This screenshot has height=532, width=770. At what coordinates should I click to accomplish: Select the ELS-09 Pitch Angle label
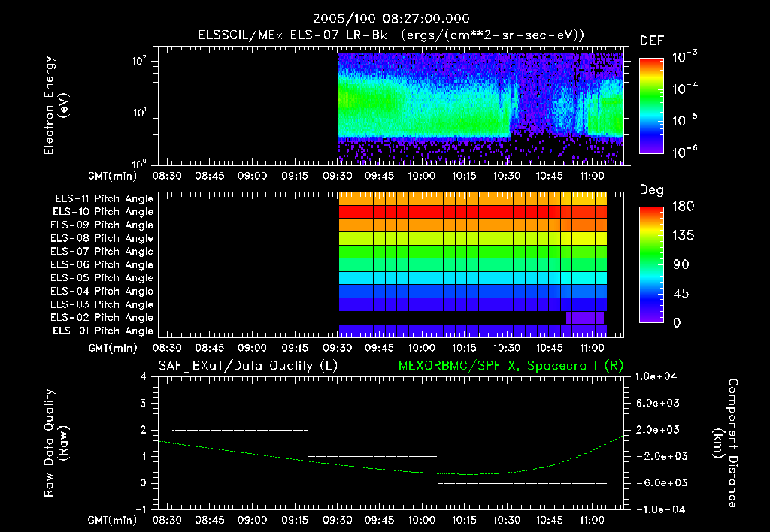coord(102,225)
